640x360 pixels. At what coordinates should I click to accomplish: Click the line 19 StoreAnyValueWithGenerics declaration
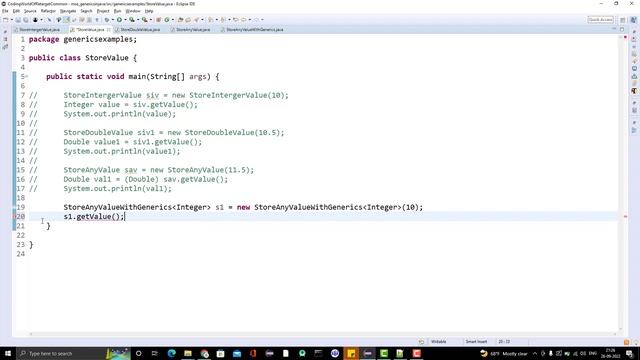243,207
